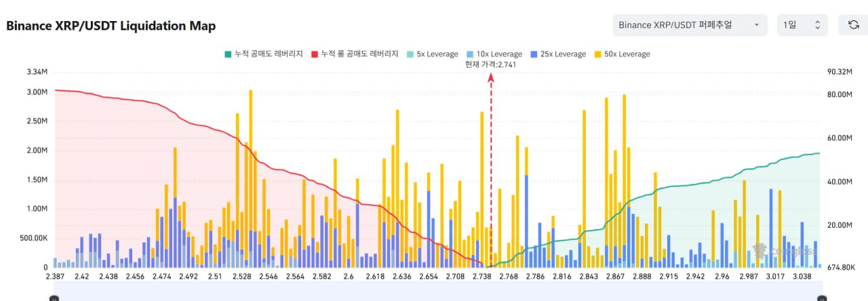This screenshot has height=301, width=868.
Task: Click the 2.474 x-axis price label
Action: coord(162,277)
